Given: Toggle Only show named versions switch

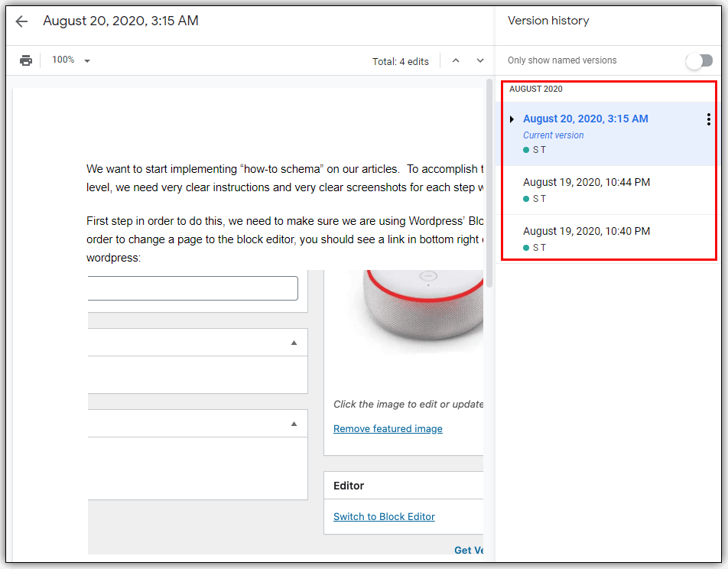Looking at the screenshot, I should [x=699, y=60].
